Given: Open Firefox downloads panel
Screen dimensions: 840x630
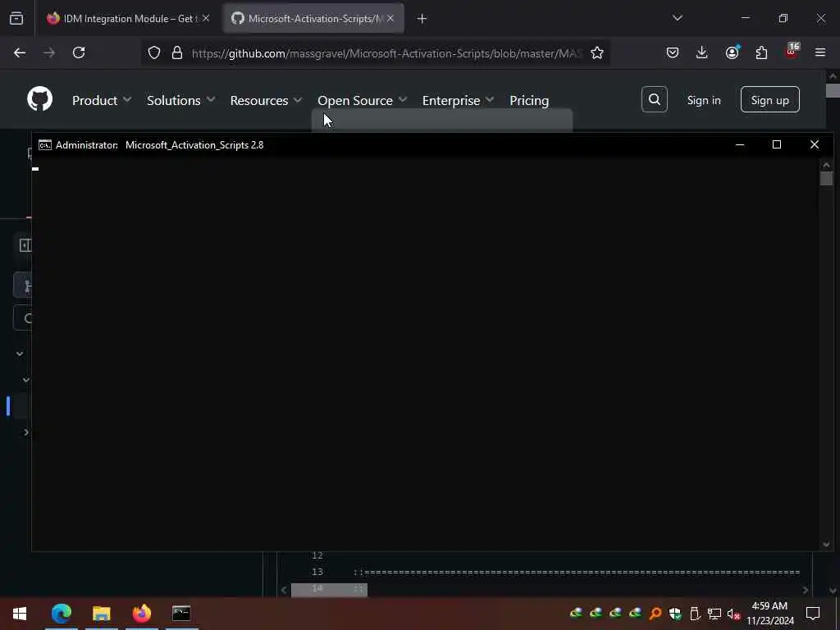Looking at the screenshot, I should pyautogui.click(x=702, y=52).
